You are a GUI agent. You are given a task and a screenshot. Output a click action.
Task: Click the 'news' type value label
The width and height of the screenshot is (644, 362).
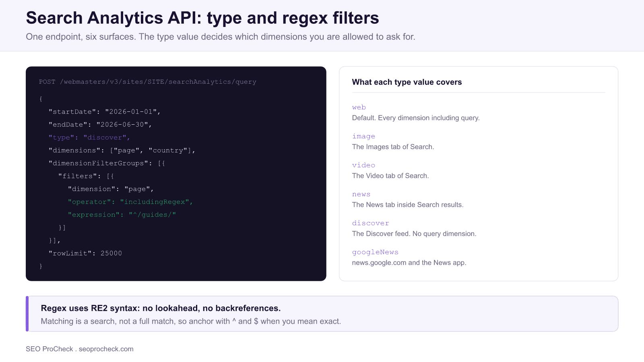(361, 194)
